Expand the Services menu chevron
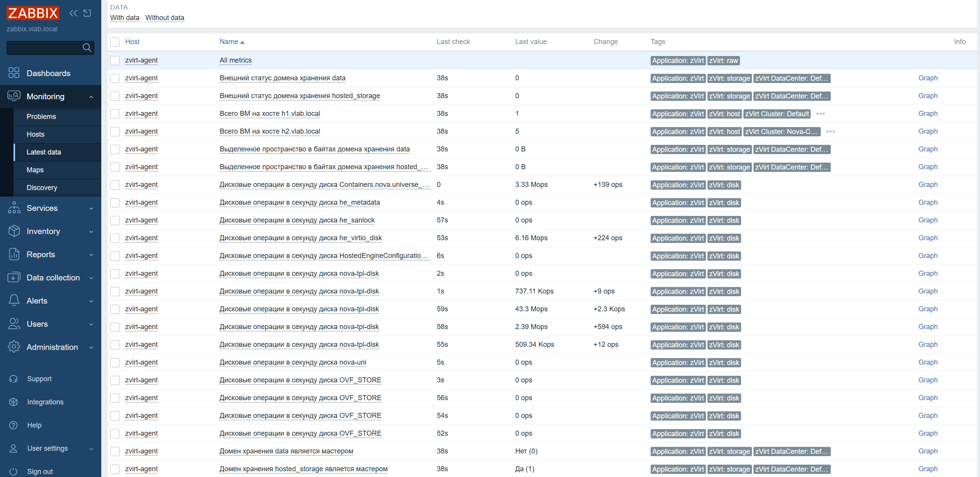The width and height of the screenshot is (980, 477). (91, 208)
